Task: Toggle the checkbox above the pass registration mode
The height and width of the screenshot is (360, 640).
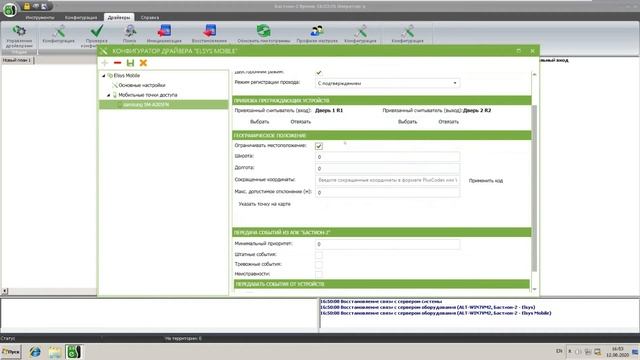Action: (319, 73)
